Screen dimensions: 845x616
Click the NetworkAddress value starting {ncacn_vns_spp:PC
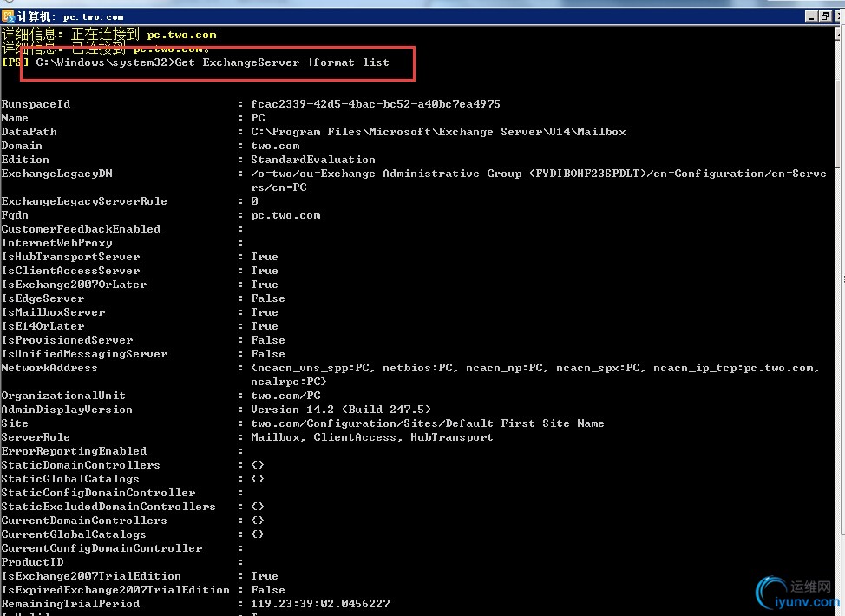pyautogui.click(x=535, y=368)
